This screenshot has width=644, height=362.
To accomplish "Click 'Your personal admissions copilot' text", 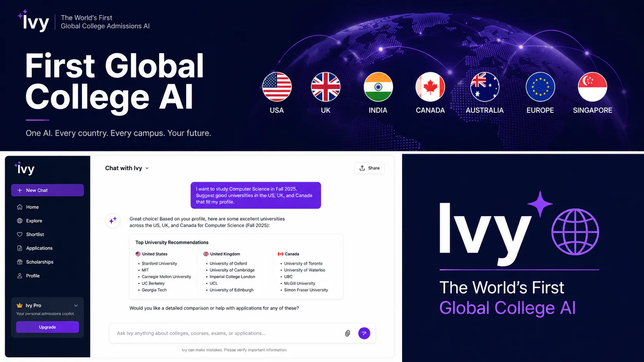I will (x=45, y=314).
